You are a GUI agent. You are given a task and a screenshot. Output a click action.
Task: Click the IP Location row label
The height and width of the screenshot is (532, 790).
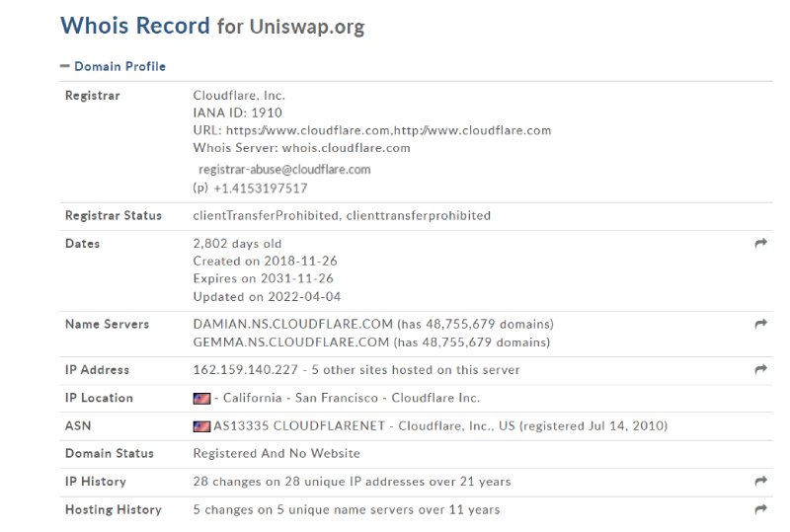pos(99,398)
